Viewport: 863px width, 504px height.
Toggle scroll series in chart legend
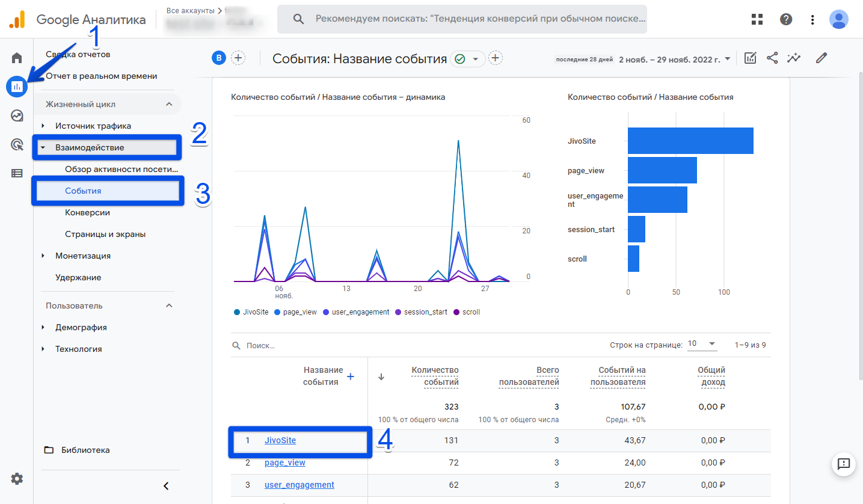pyautogui.click(x=467, y=312)
